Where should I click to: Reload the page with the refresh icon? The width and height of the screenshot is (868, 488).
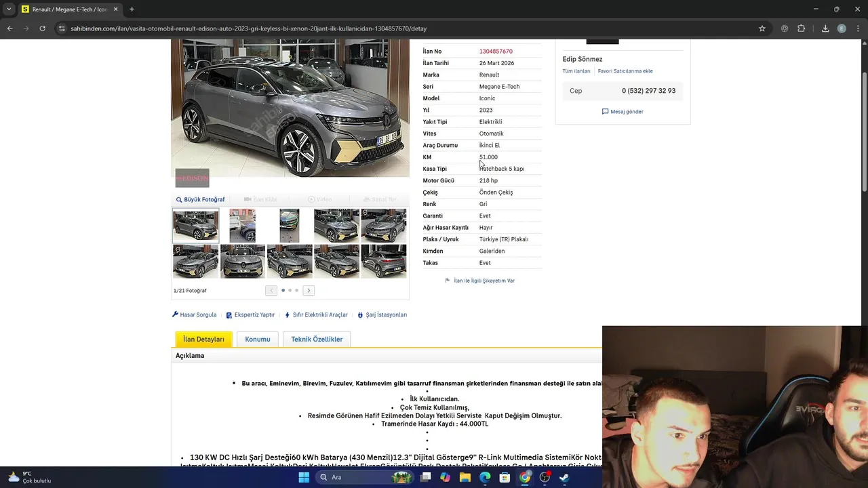click(42, 28)
